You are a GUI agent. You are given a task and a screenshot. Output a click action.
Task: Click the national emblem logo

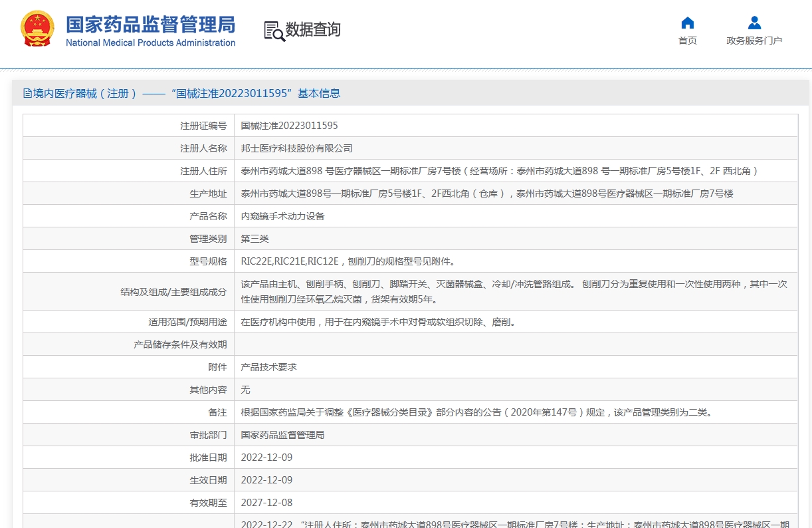(x=37, y=29)
